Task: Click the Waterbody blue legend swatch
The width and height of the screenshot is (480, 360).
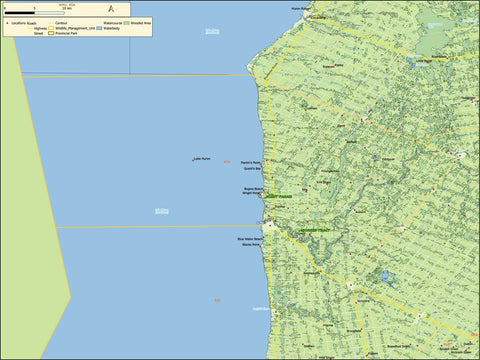Action: click(99, 28)
